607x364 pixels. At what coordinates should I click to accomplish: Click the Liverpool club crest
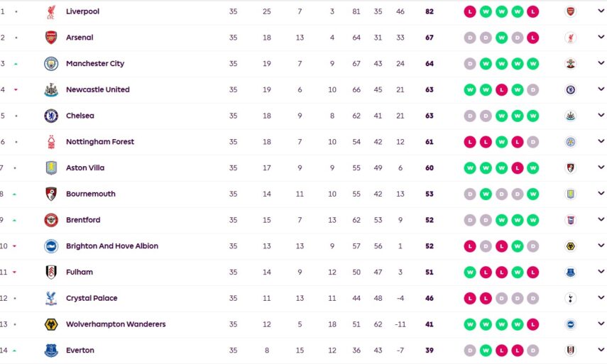[51, 11]
